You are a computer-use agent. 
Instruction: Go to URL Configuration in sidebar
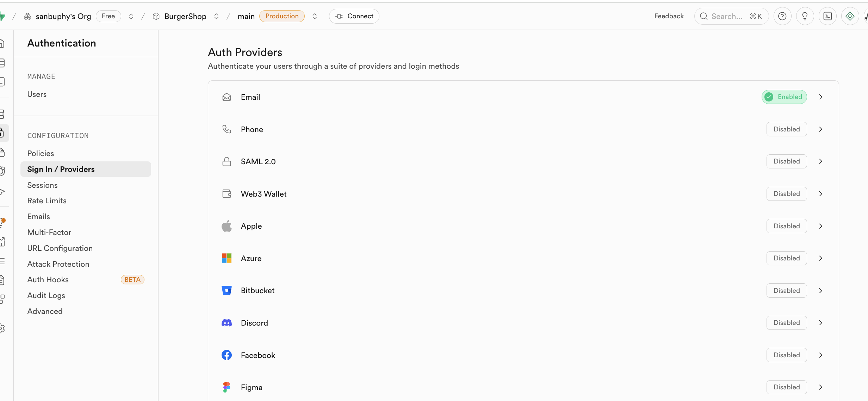coord(60,248)
